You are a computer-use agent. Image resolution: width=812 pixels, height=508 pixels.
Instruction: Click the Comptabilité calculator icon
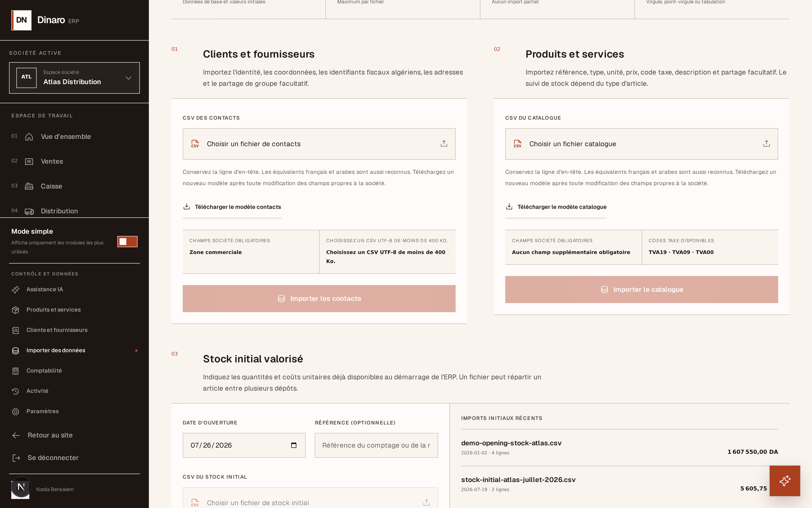16,371
